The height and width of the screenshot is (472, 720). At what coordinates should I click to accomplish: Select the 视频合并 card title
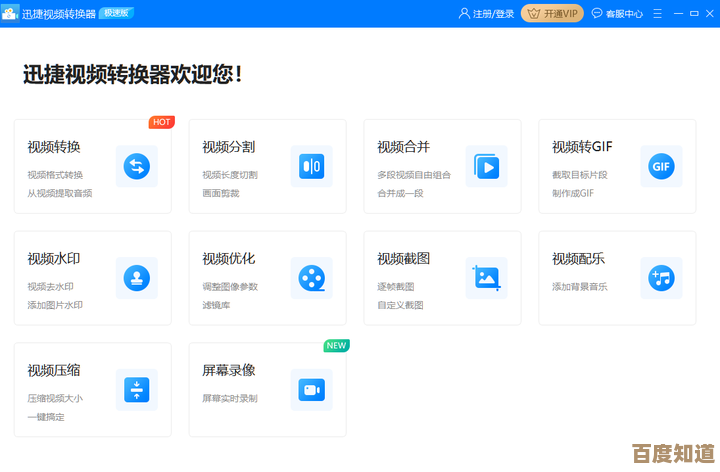[404, 147]
